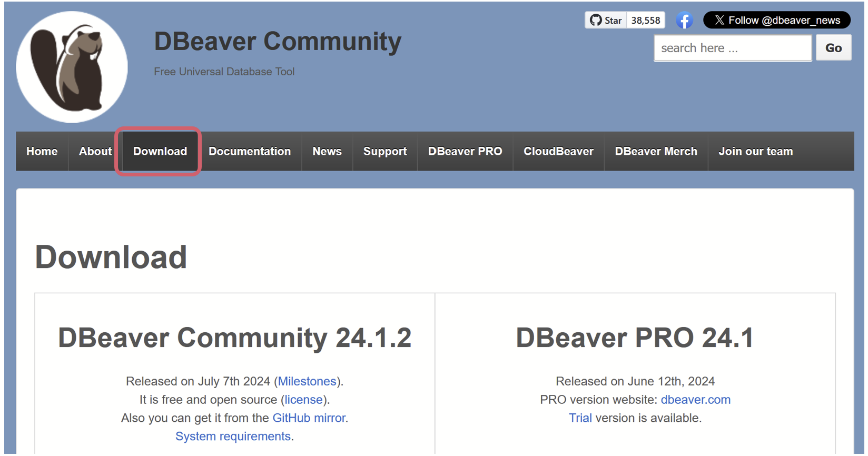The image size is (868, 456).
Task: Click the 'DBeaver PRO 24.1' heading
Action: click(635, 338)
